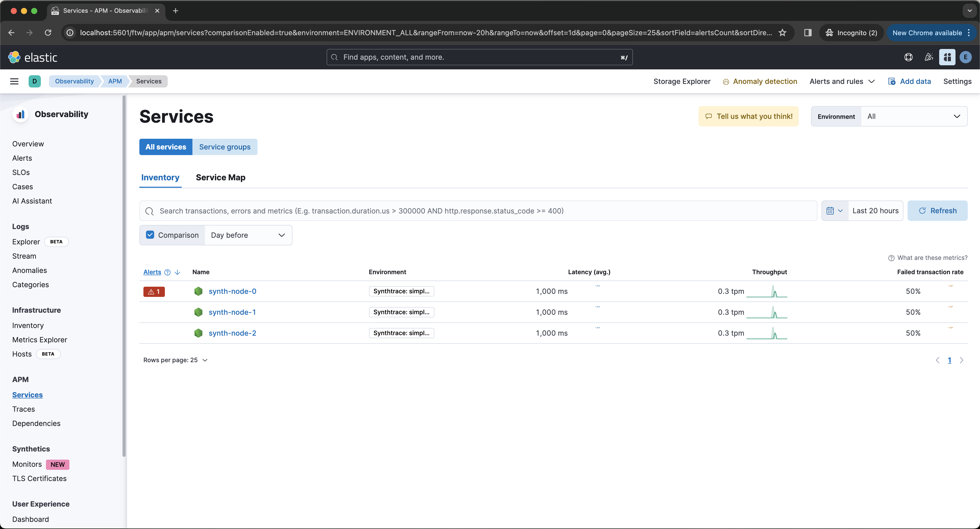Open the Environment All dropdown
This screenshot has height=529, width=980.
coord(914,116)
